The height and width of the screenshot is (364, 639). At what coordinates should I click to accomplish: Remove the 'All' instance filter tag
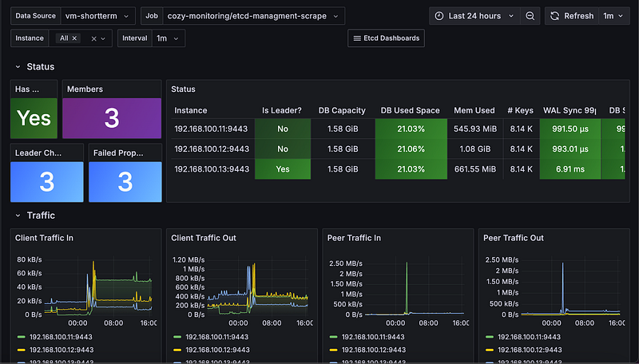click(75, 38)
